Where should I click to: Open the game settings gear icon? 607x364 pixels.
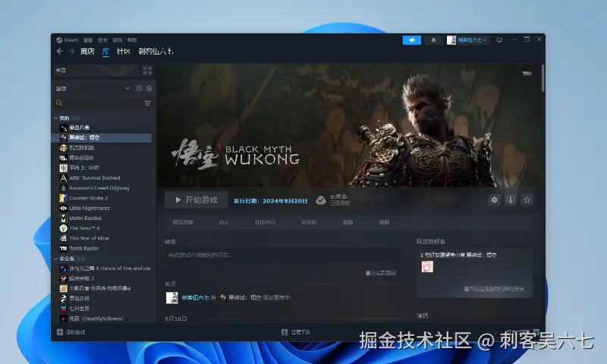point(495,199)
